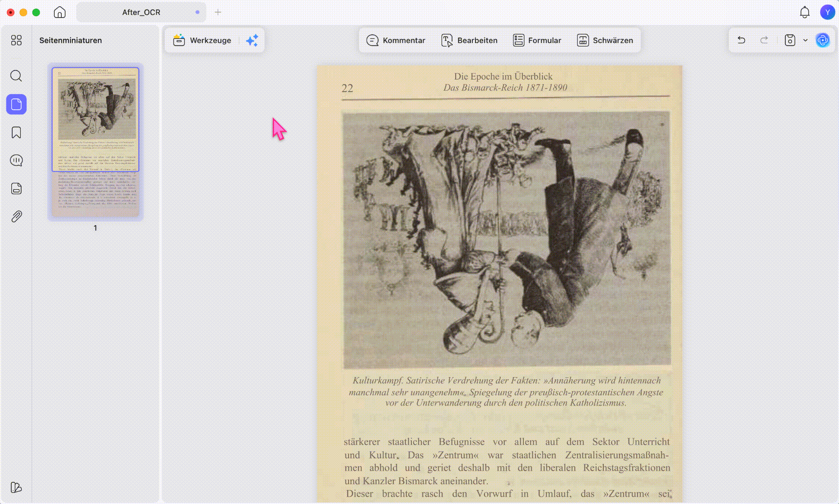The width and height of the screenshot is (839, 504).
Task: Open the sidebar panel icon below comments
Action: (x=16, y=188)
